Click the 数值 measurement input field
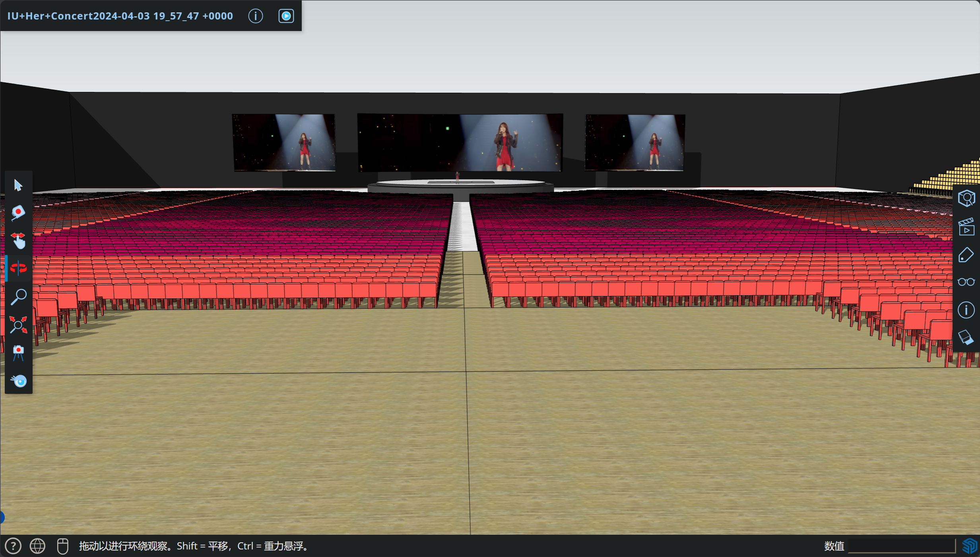980x557 pixels. coord(902,546)
